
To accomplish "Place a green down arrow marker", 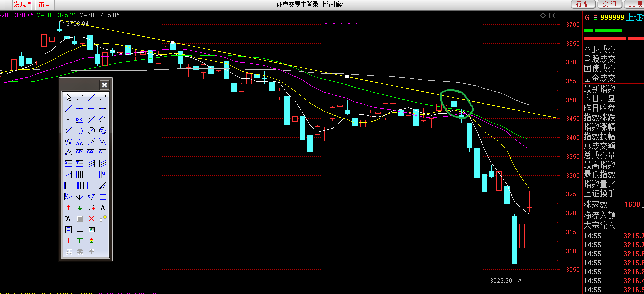I will (80, 208).
